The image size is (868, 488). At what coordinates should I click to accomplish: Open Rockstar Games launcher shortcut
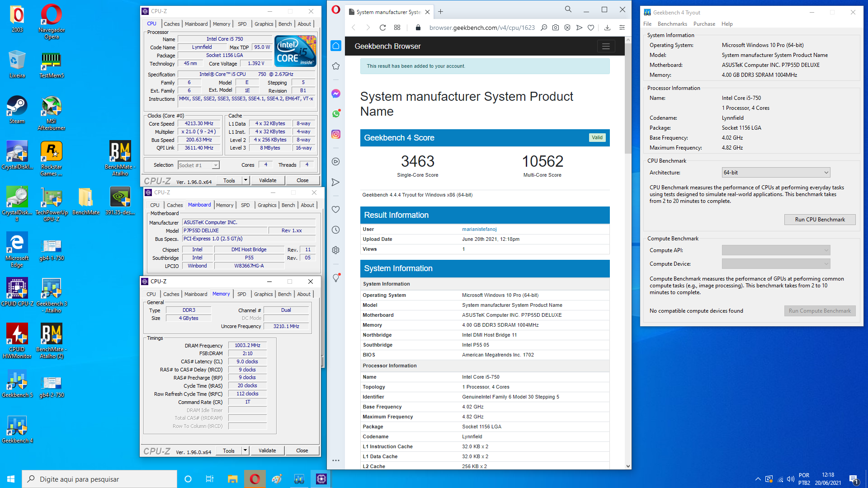51,159
